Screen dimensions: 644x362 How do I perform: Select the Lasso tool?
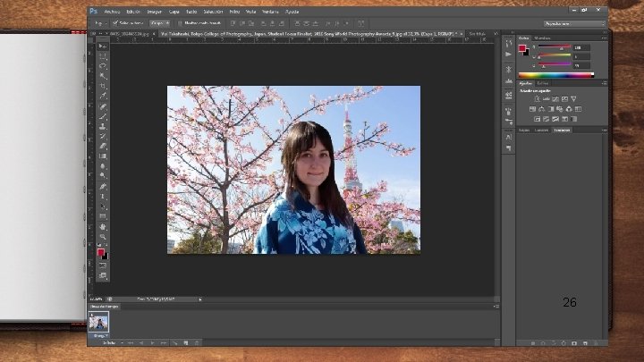(102, 66)
